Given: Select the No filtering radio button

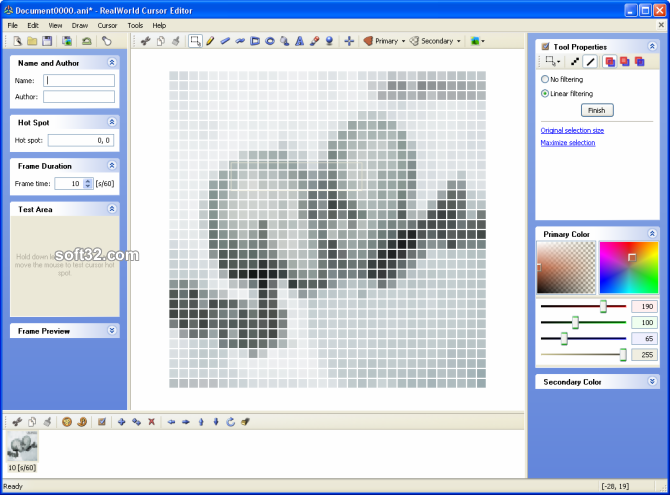Looking at the screenshot, I should coord(545,78).
